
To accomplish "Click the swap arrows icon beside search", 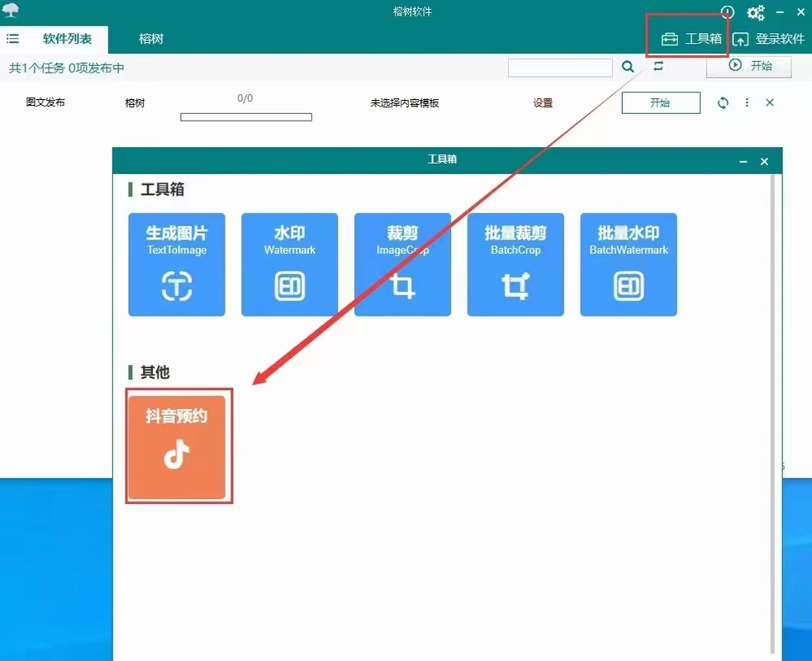I will [658, 66].
